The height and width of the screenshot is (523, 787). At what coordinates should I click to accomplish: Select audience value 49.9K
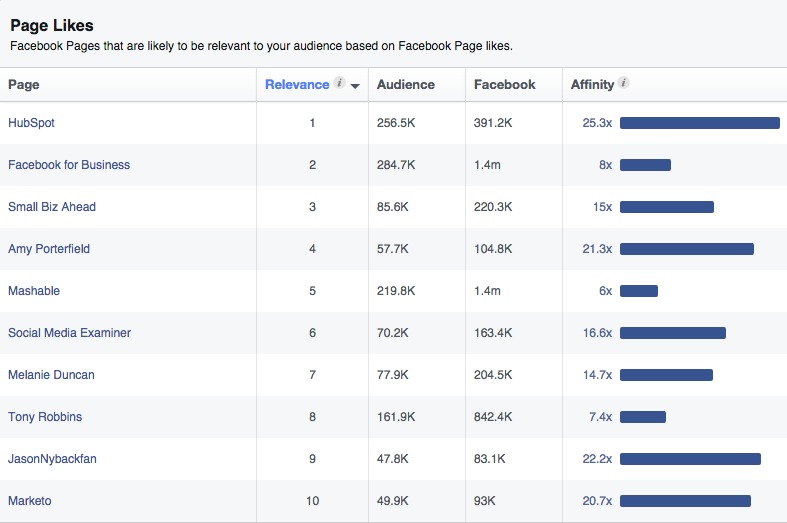pos(392,501)
